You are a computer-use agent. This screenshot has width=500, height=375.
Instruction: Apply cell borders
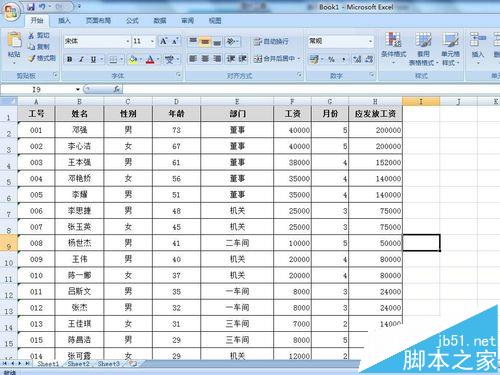click(113, 59)
